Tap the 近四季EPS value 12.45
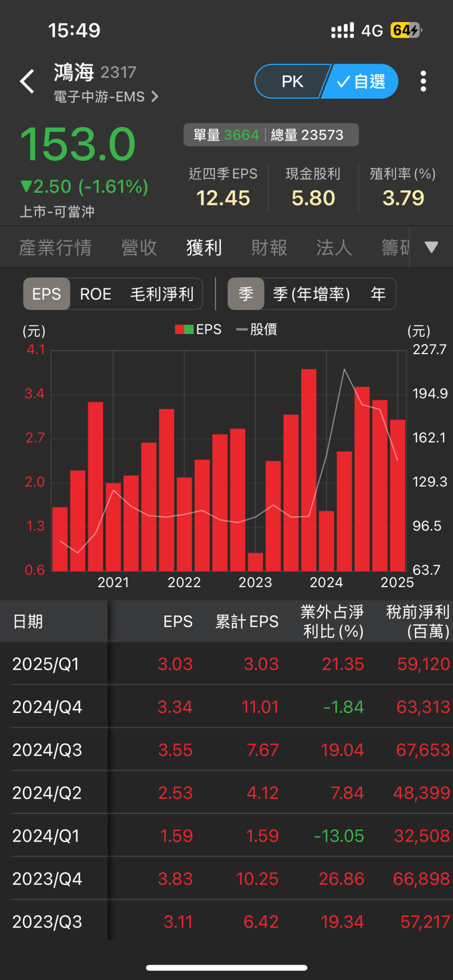This screenshot has width=453, height=980. click(x=223, y=198)
